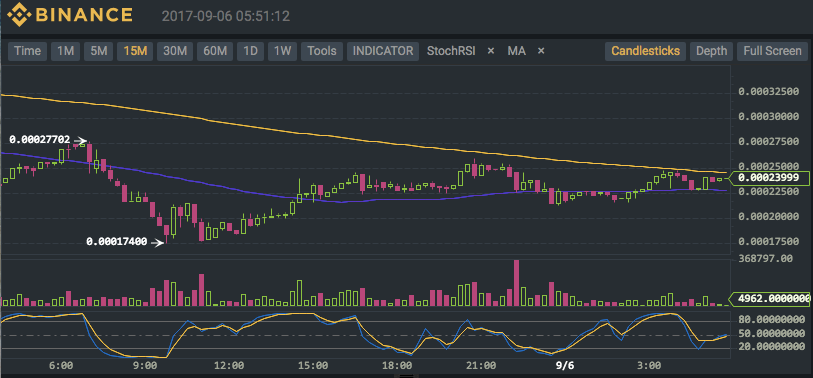Click the 0.00032500 price axis label
Screen dimensions: 813x378
point(768,92)
